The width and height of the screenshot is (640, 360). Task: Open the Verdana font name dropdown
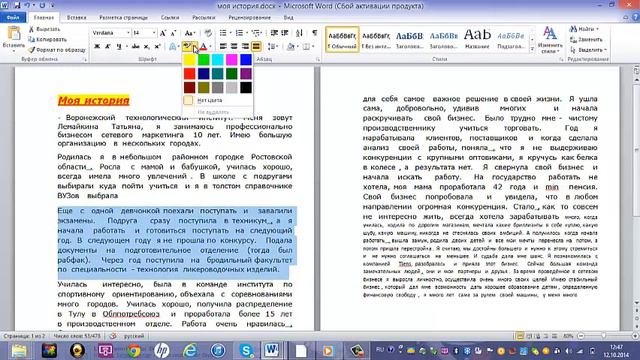click(x=128, y=33)
